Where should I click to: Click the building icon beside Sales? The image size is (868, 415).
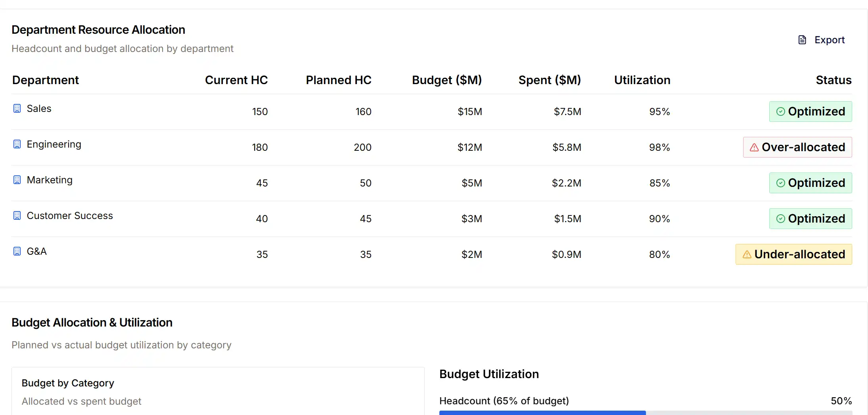[17, 109]
